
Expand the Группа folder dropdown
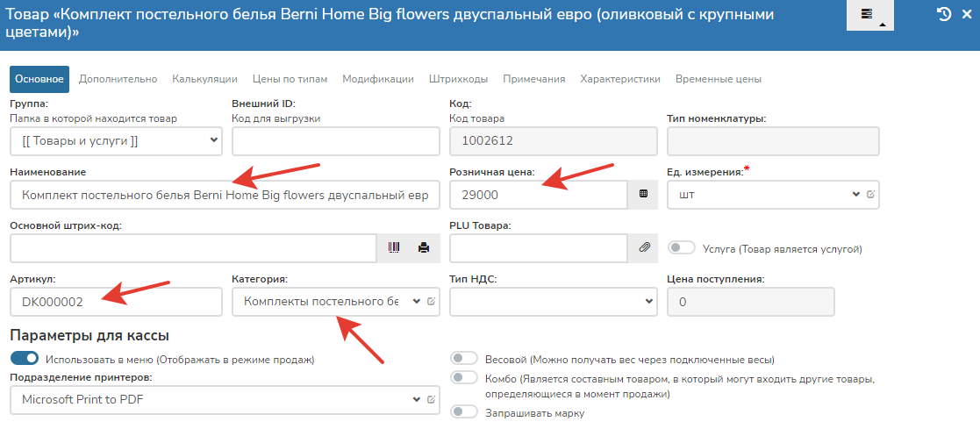[116, 140]
